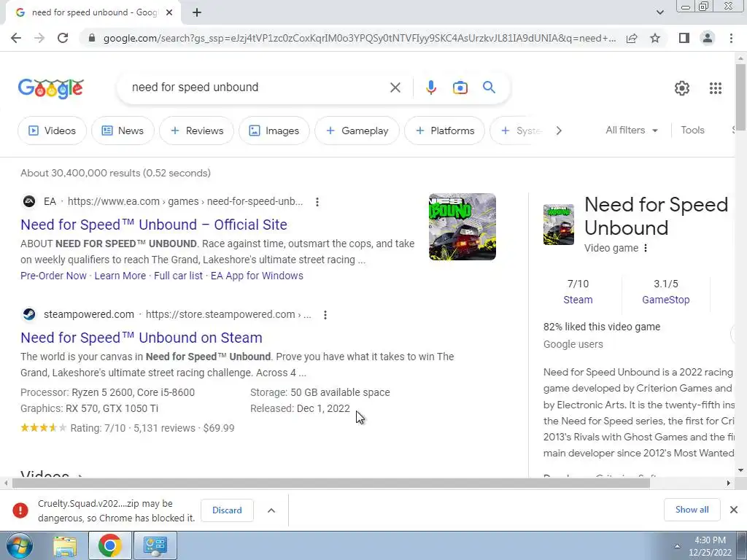Open the GameStop rating link
747x560 pixels.
click(x=665, y=300)
